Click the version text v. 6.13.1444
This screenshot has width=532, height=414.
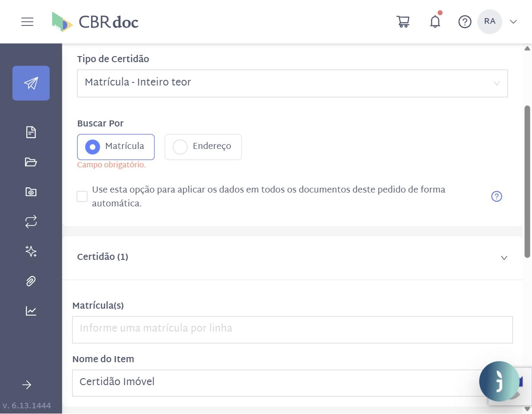coord(27,406)
